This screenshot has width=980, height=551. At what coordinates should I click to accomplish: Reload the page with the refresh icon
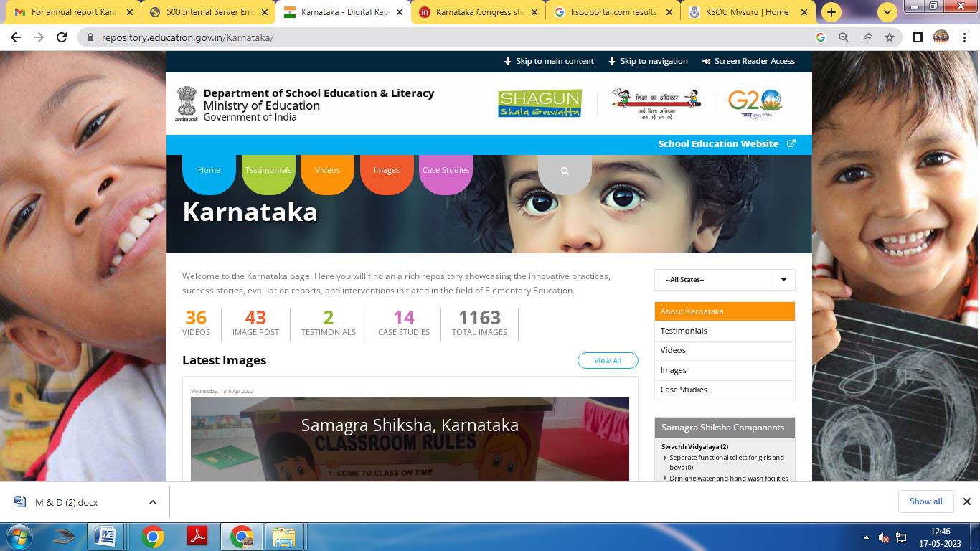tap(62, 37)
